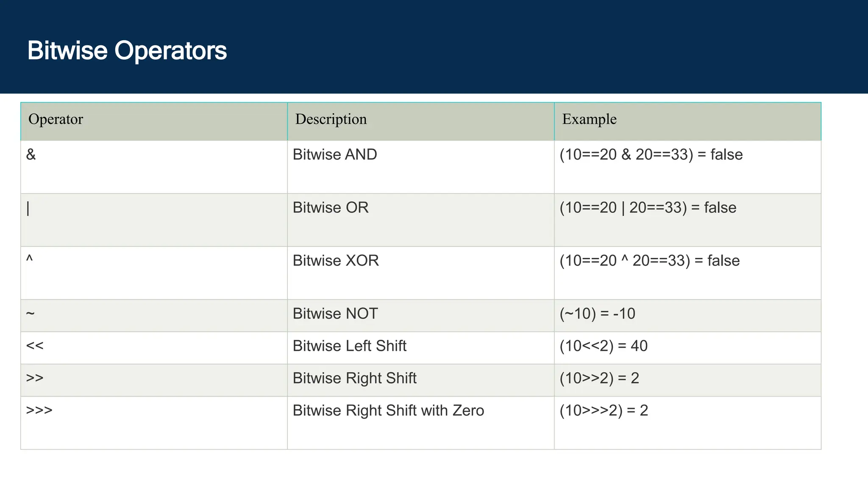Screen dimensions: 868x488
Task: Click the ^ operator cell
Action: coord(29,259)
